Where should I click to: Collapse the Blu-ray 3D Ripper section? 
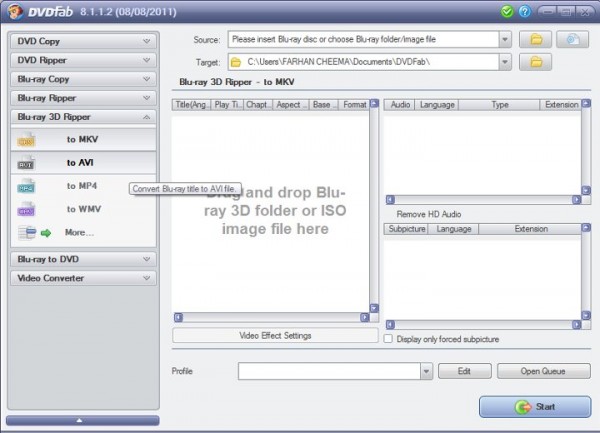(83, 117)
